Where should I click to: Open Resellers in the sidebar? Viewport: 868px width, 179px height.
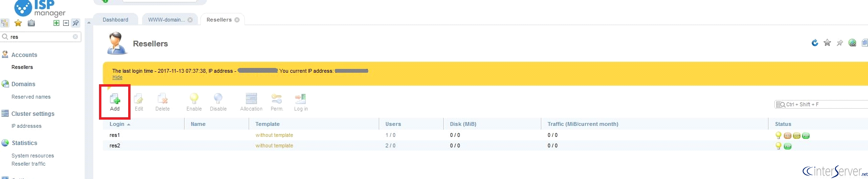(22, 67)
